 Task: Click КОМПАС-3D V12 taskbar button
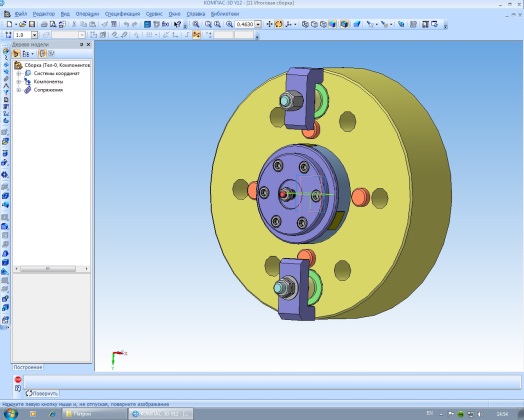161,414
